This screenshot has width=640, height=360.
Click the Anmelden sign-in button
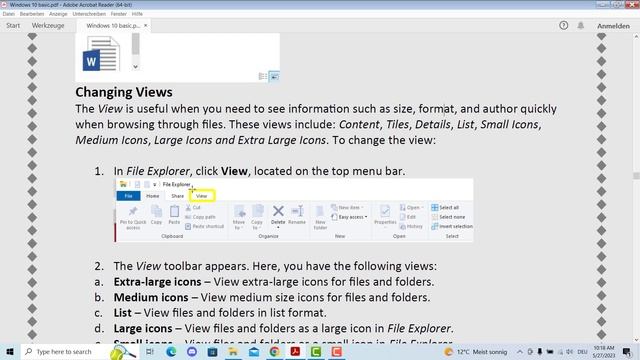[x=613, y=26]
